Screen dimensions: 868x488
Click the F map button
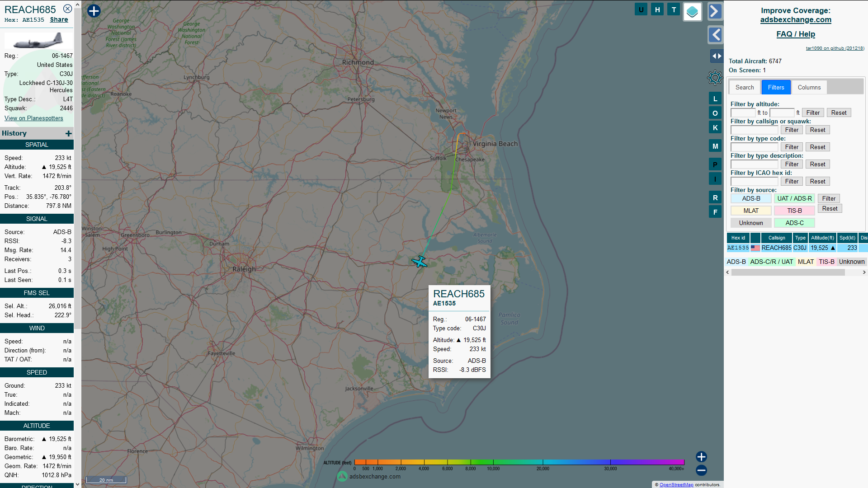[715, 212]
